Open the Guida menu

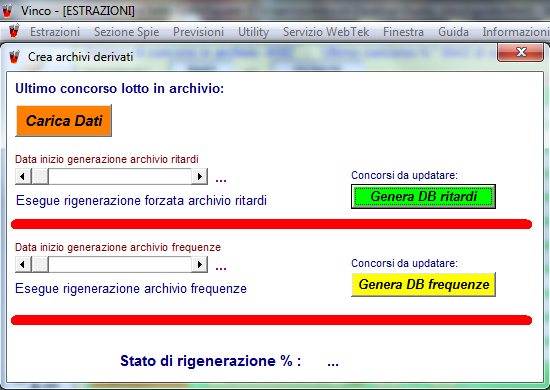tap(453, 32)
